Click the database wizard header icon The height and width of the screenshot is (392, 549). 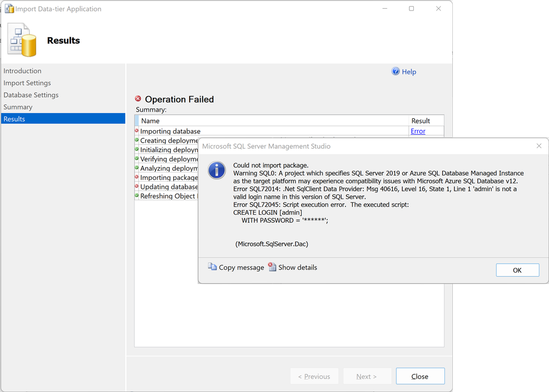(22, 40)
